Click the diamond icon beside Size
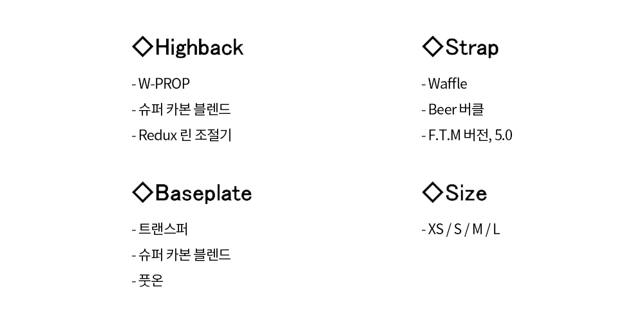This screenshot has width=644, height=325. pos(433,192)
